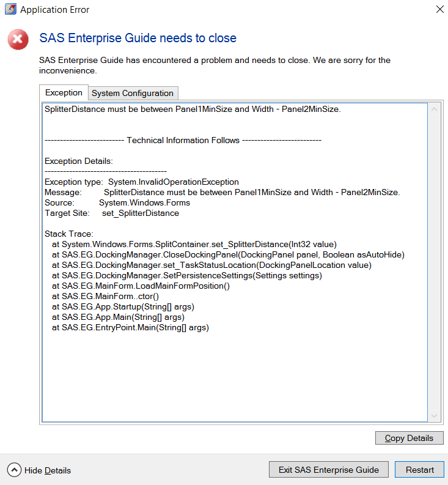
Task: Click the red error icon
Action: pos(18,40)
